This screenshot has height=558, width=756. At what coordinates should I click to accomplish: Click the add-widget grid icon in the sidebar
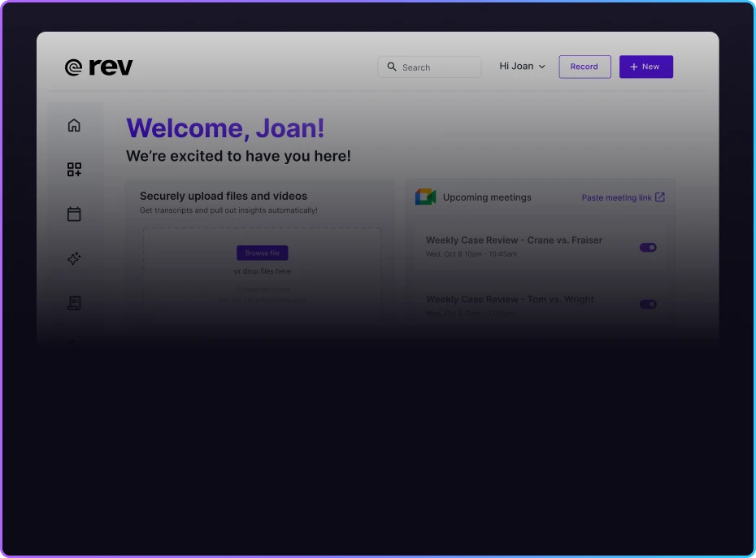point(74,170)
